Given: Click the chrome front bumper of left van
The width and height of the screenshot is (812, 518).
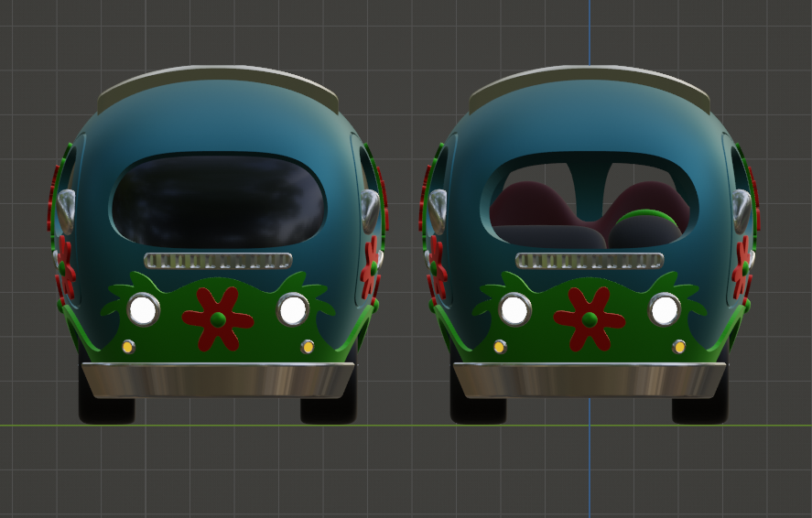Looking at the screenshot, I should click(218, 380).
